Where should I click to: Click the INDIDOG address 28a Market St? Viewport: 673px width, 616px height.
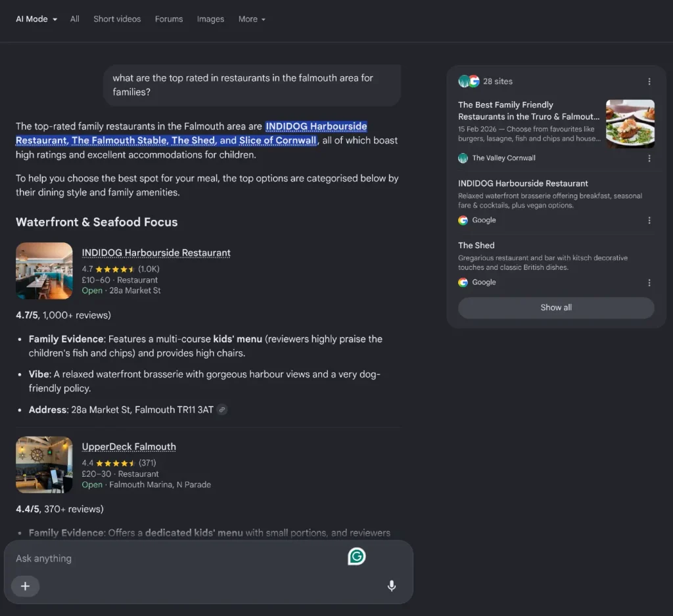click(x=135, y=290)
